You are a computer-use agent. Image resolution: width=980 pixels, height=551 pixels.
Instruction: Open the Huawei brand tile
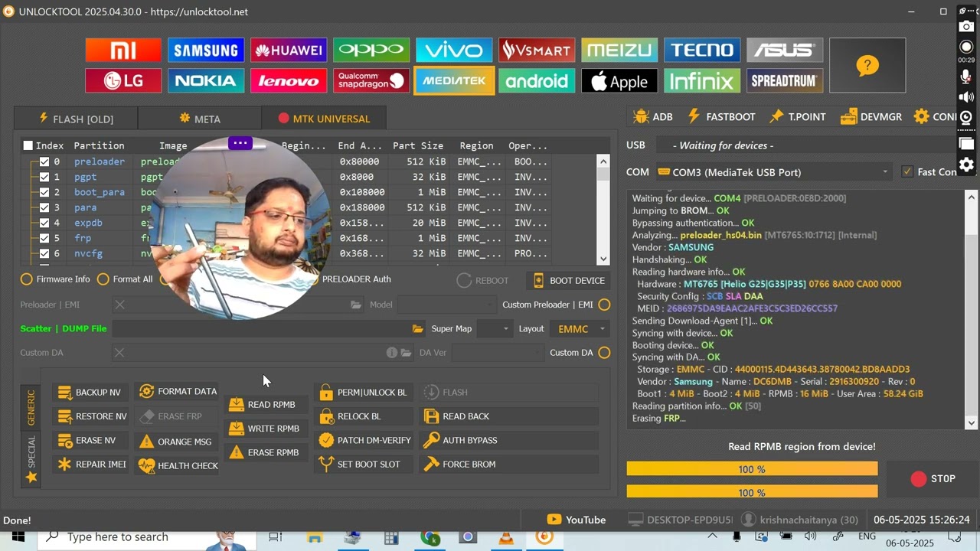click(x=289, y=51)
